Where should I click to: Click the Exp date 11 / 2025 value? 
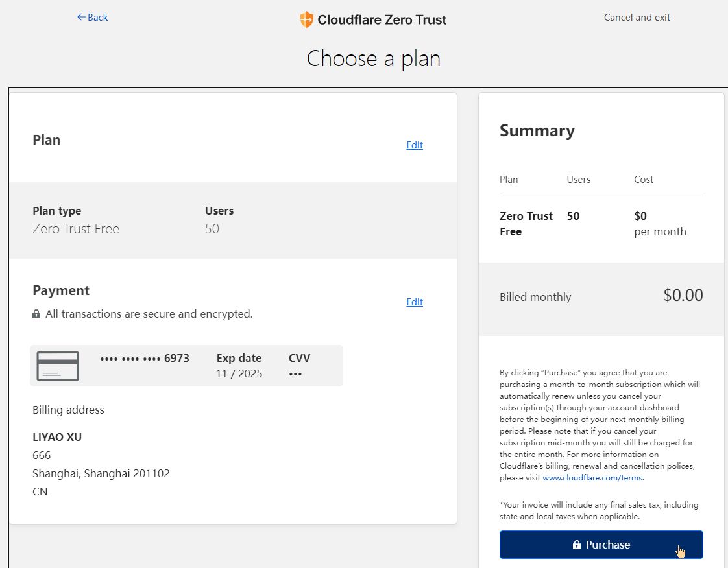point(239,374)
